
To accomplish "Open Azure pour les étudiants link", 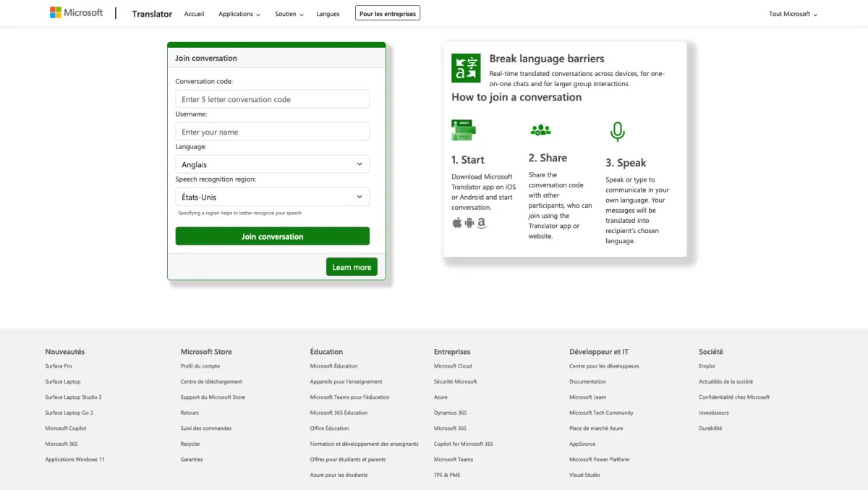I will tap(339, 476).
